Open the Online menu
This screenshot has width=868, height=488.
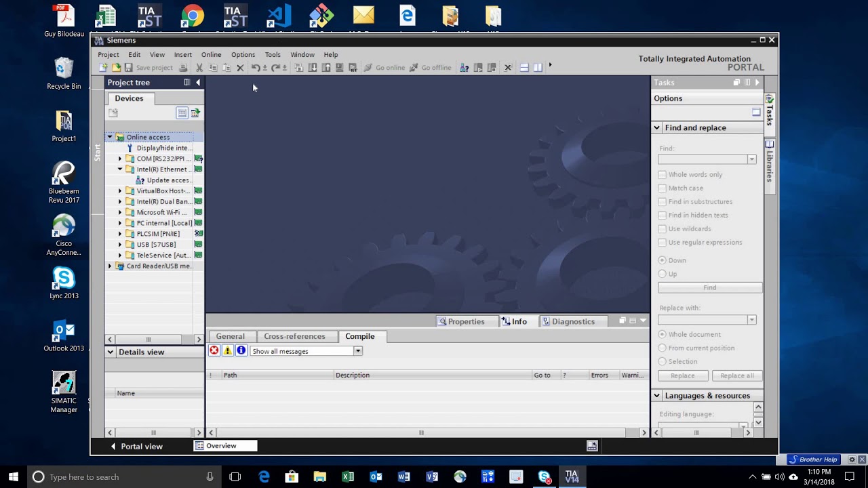pyautogui.click(x=211, y=55)
